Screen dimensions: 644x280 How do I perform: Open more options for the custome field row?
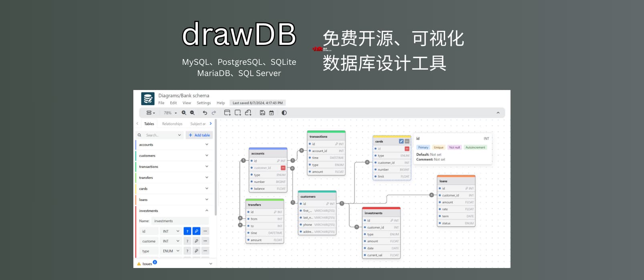(205, 241)
